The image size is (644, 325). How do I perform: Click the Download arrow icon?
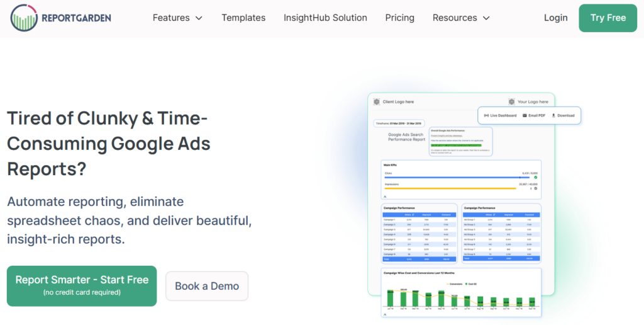coord(553,116)
